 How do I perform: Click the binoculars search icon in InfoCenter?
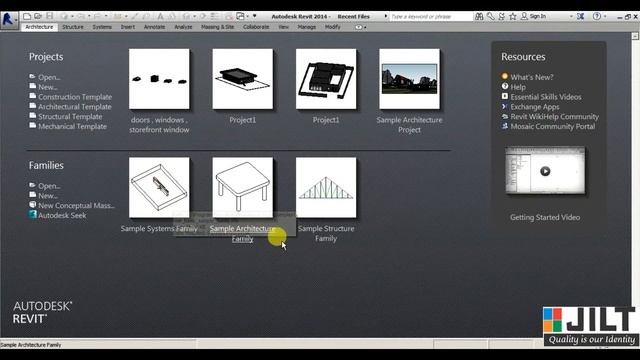click(479, 16)
